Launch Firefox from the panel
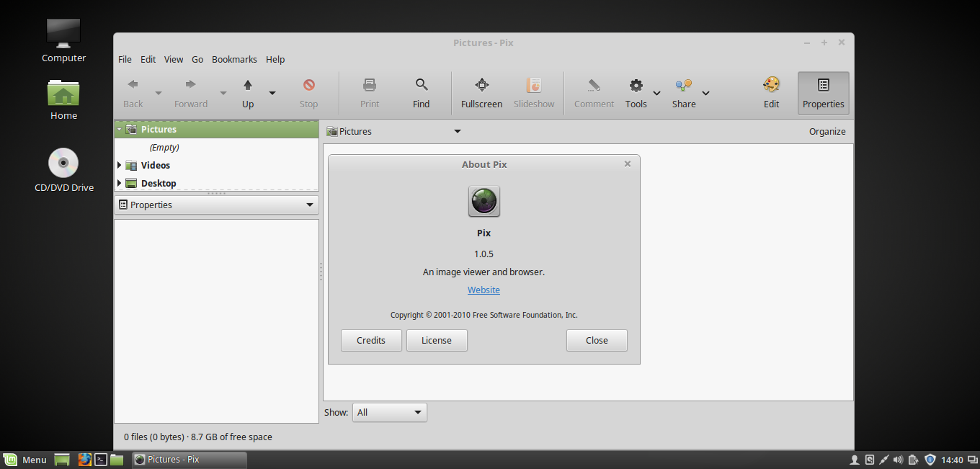Image resolution: width=980 pixels, height=469 pixels. (84, 460)
